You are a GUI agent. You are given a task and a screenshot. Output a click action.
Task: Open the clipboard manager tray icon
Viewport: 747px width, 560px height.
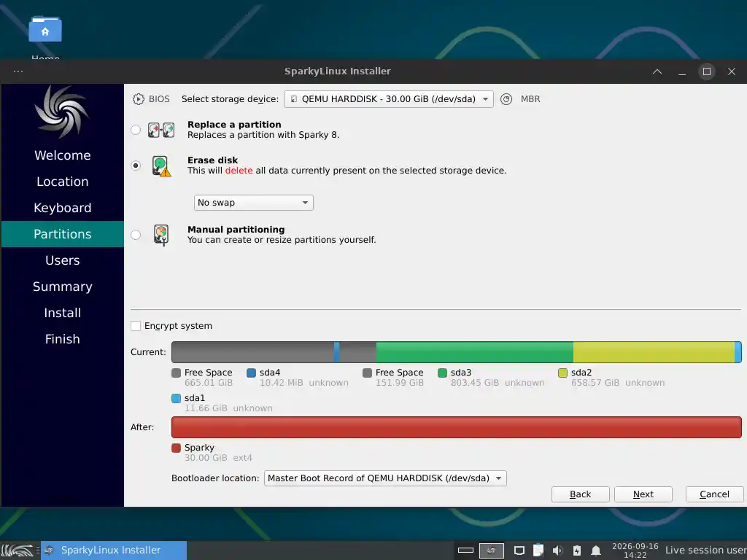click(538, 551)
